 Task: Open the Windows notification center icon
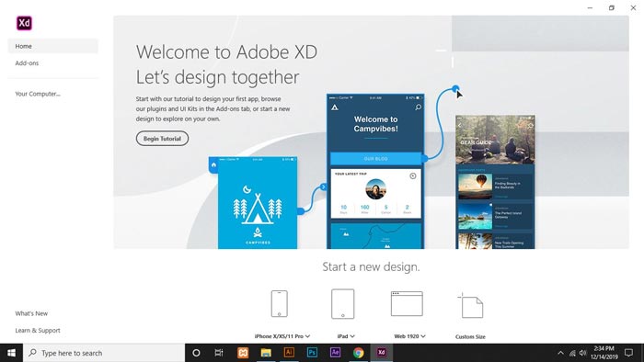tap(628, 353)
